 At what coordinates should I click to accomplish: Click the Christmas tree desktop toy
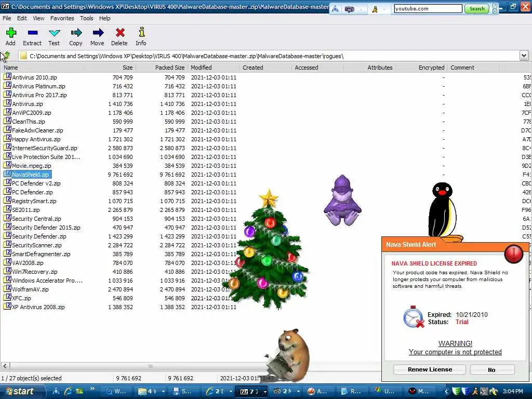268,249
